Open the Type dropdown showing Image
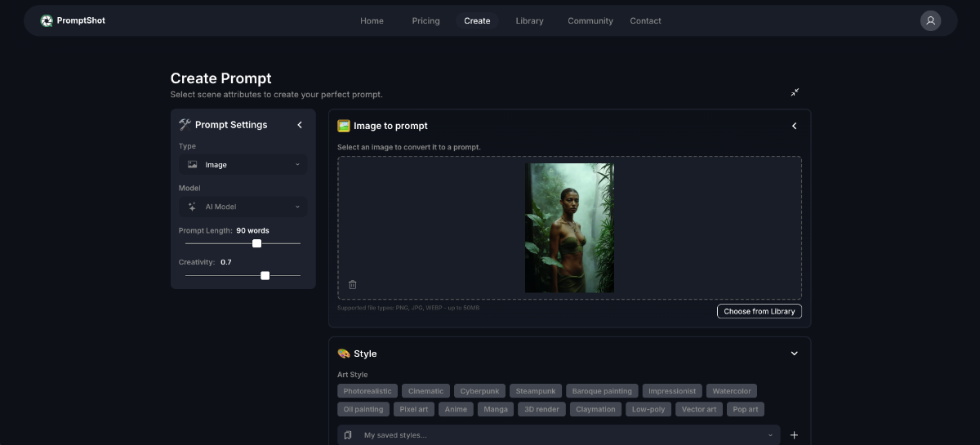The height and width of the screenshot is (445, 980). click(x=243, y=164)
